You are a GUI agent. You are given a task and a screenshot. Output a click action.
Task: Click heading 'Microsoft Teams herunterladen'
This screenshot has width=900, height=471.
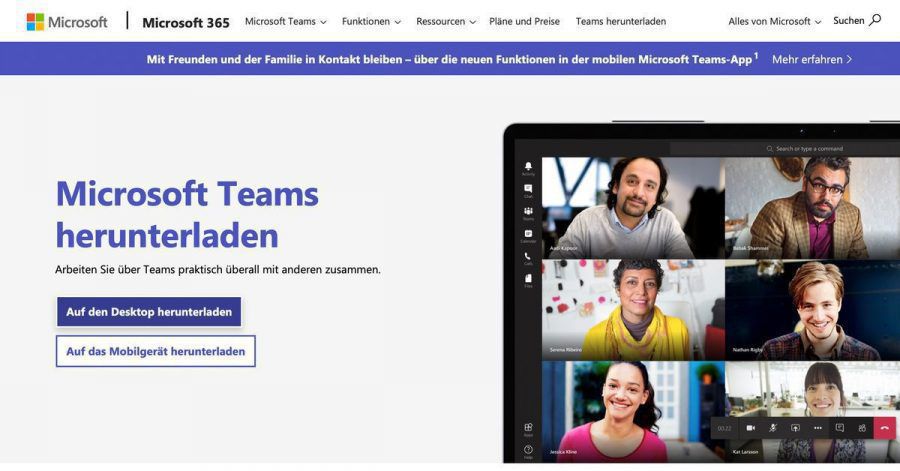(187, 215)
